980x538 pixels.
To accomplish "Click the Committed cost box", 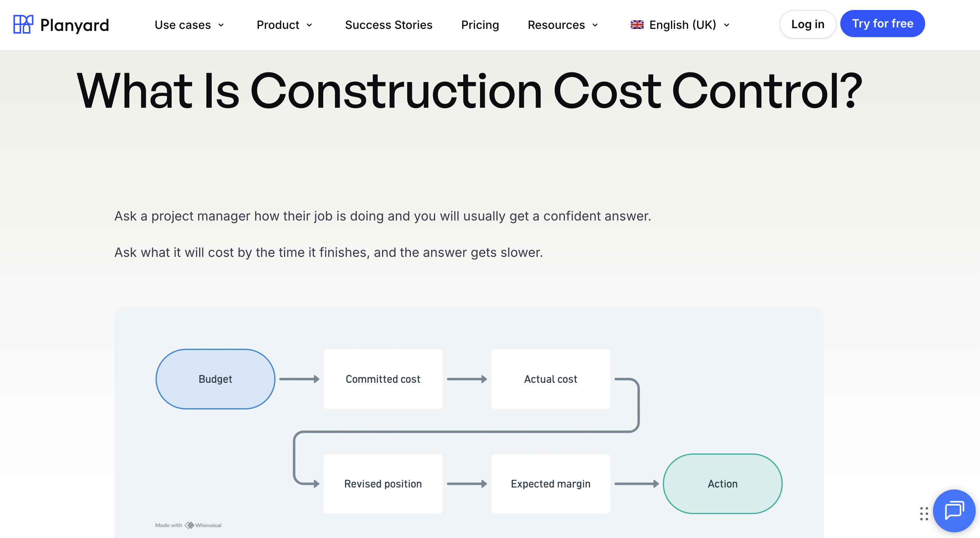I will point(383,379).
